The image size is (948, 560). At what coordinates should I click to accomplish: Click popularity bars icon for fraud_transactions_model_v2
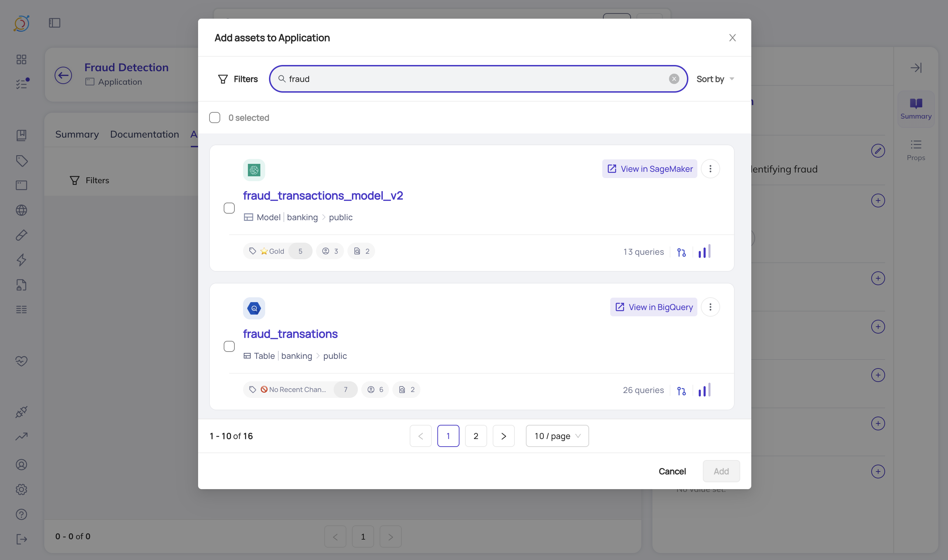704,252
